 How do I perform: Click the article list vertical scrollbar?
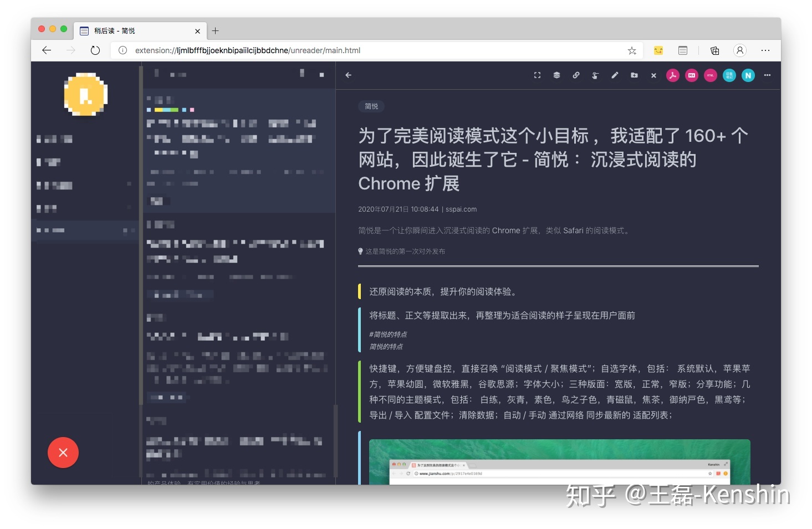pyautogui.click(x=335, y=440)
